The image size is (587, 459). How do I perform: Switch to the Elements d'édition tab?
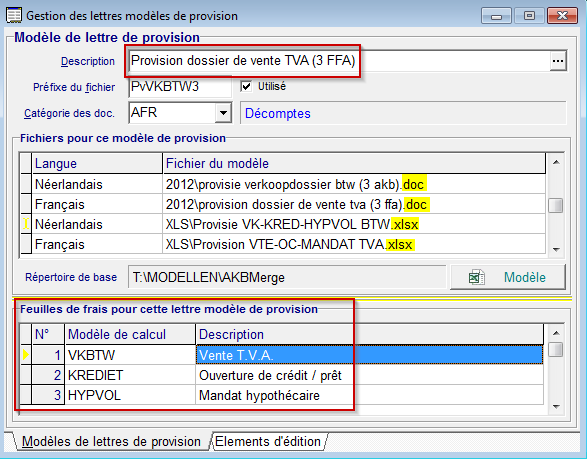point(268,441)
